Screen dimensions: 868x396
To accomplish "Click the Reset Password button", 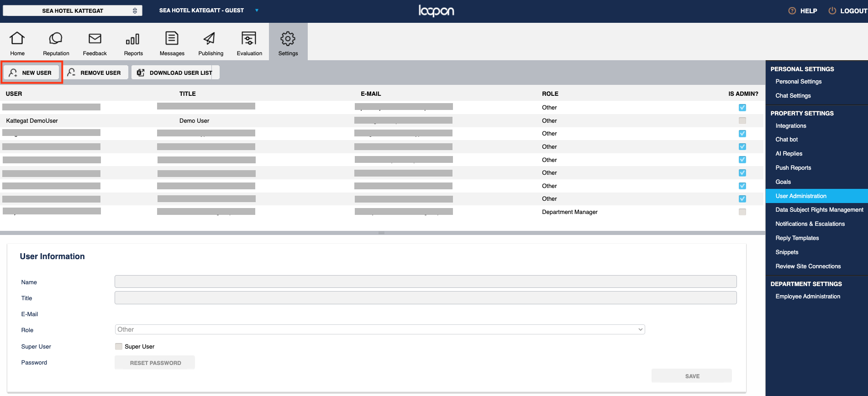I will tap(155, 363).
